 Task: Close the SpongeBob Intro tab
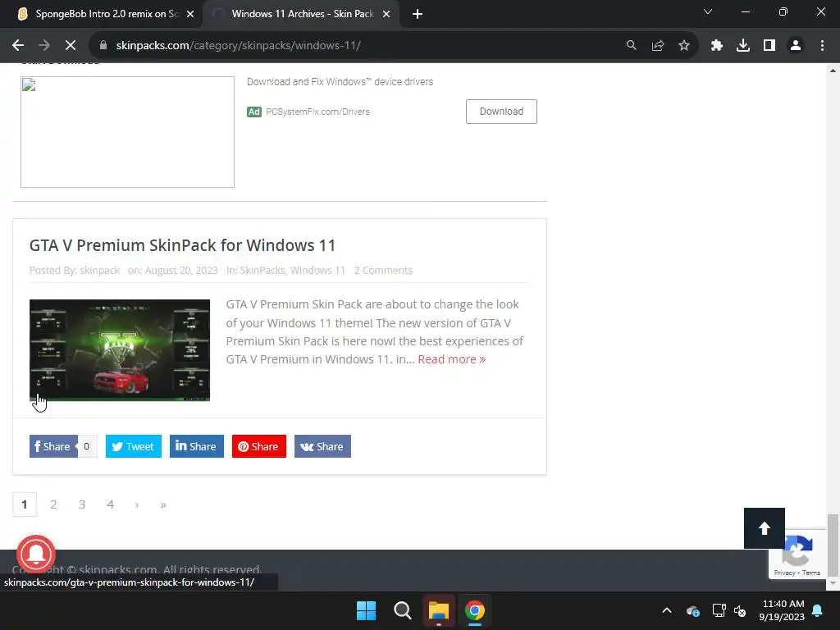click(190, 14)
